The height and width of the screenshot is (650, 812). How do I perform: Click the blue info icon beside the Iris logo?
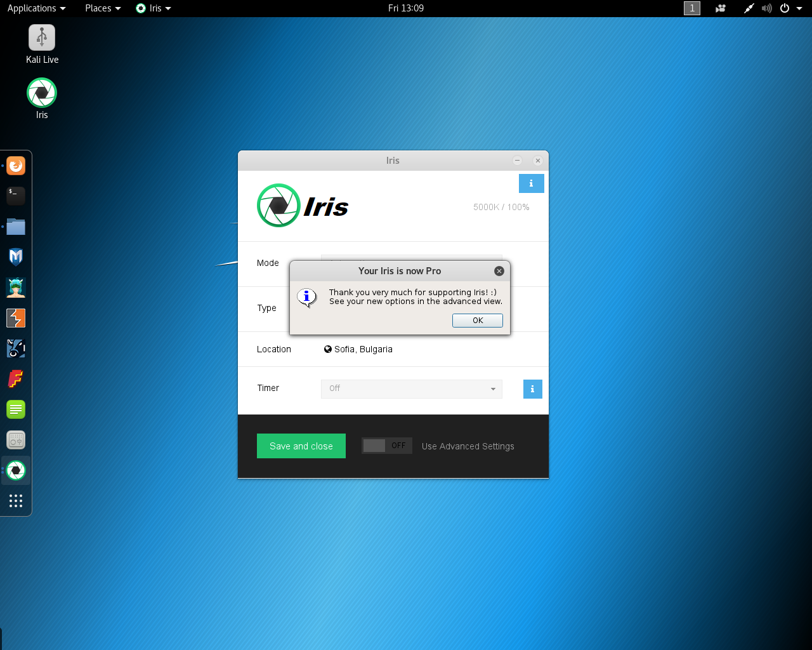(532, 183)
